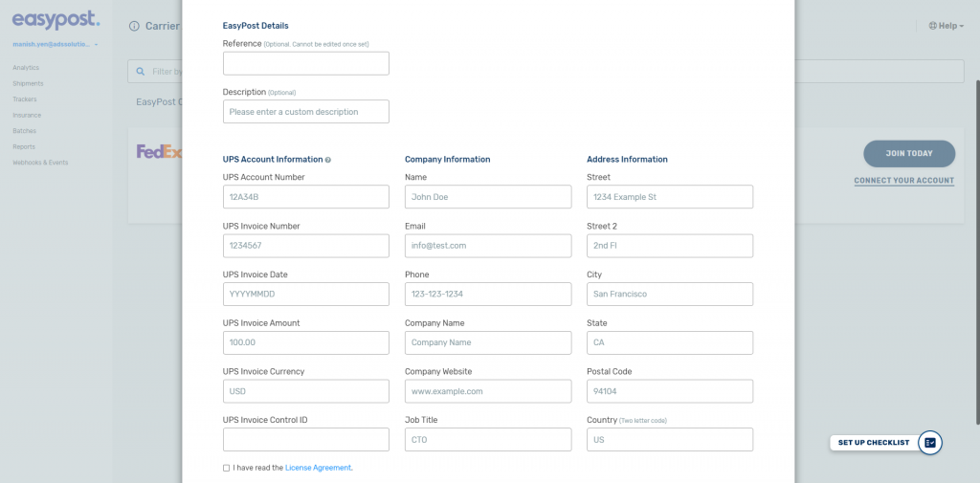This screenshot has height=483, width=980.
Task: Click the Reference input field
Action: tap(306, 64)
